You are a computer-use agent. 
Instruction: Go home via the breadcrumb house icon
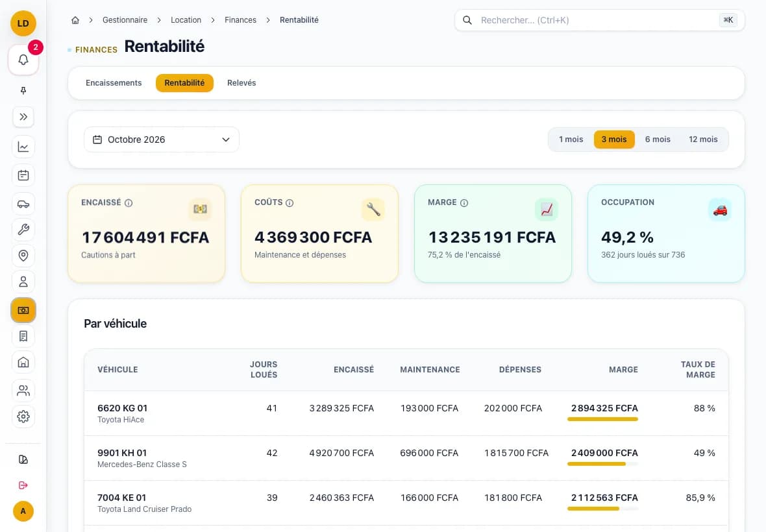[75, 20]
